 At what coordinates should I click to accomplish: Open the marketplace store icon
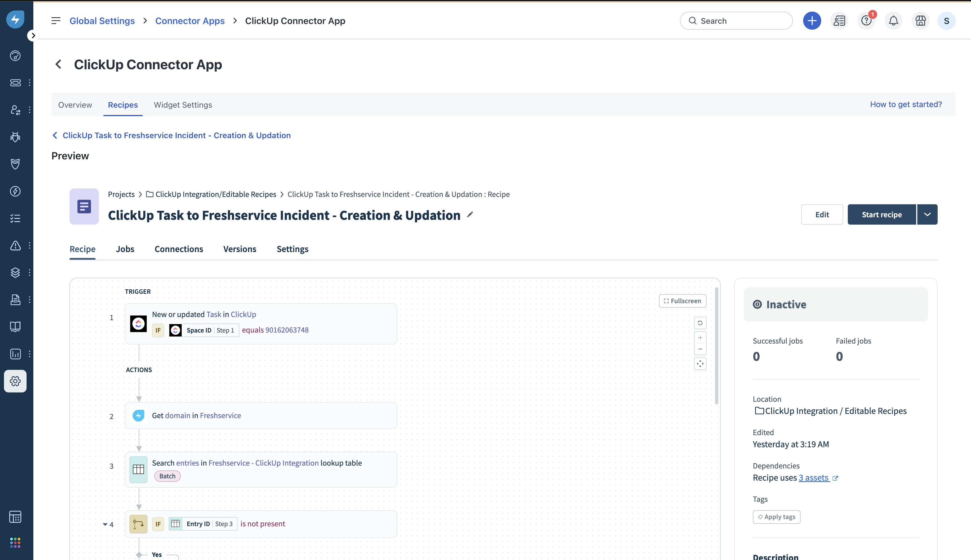[x=920, y=21]
